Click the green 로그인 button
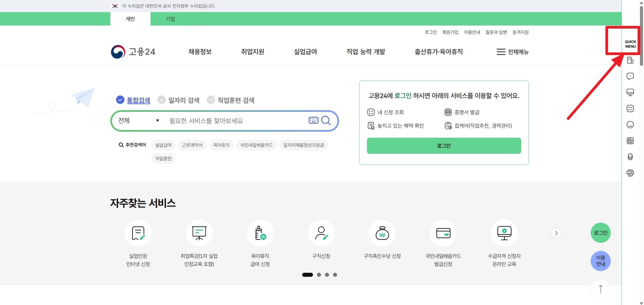 [x=443, y=146]
